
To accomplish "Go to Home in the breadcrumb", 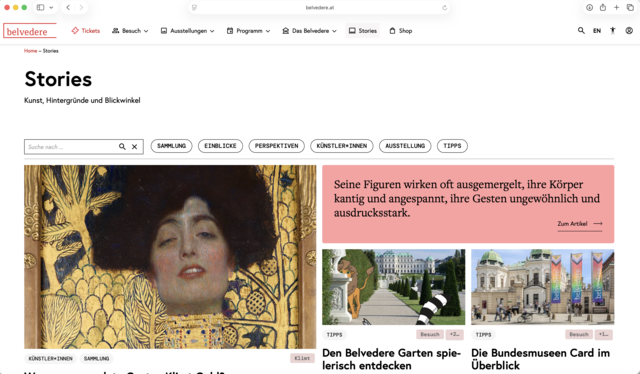I will tap(30, 51).
